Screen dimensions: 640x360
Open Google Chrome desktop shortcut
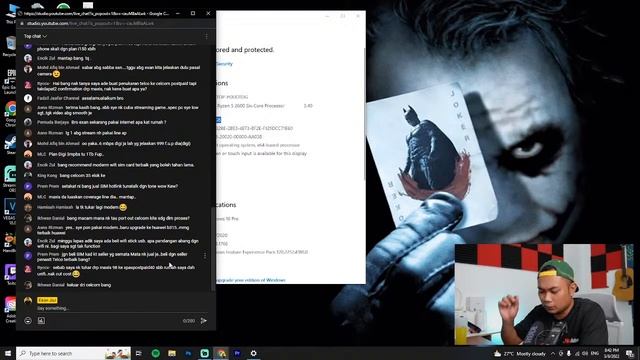pos(10,113)
